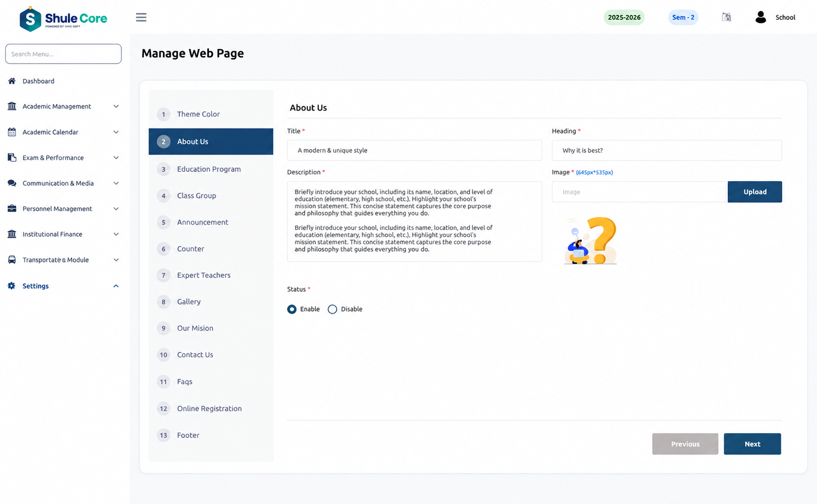Image resolution: width=817 pixels, height=504 pixels.
Task: Open the language translate icon
Action: [726, 17]
